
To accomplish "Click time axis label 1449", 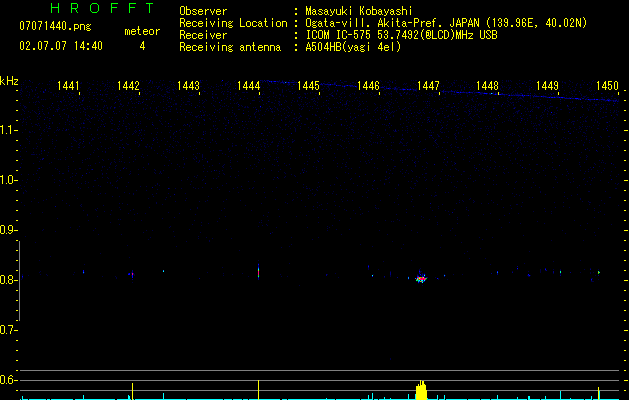I will (547, 86).
